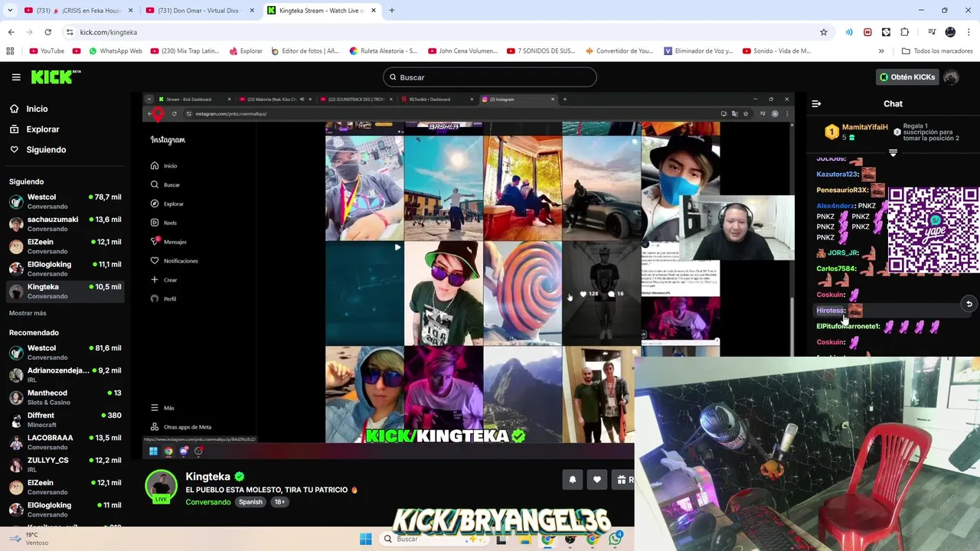Open Diffrent Minecraft recommended channel

pos(65,419)
